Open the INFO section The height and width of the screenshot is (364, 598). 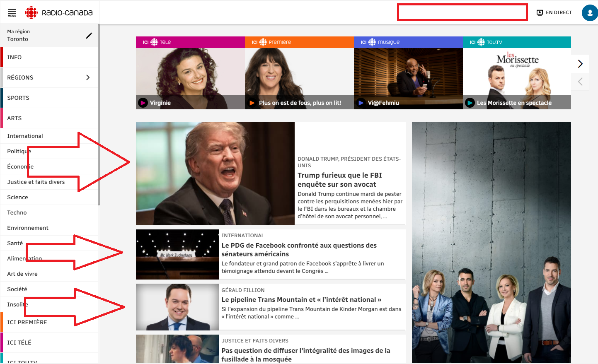click(50, 57)
